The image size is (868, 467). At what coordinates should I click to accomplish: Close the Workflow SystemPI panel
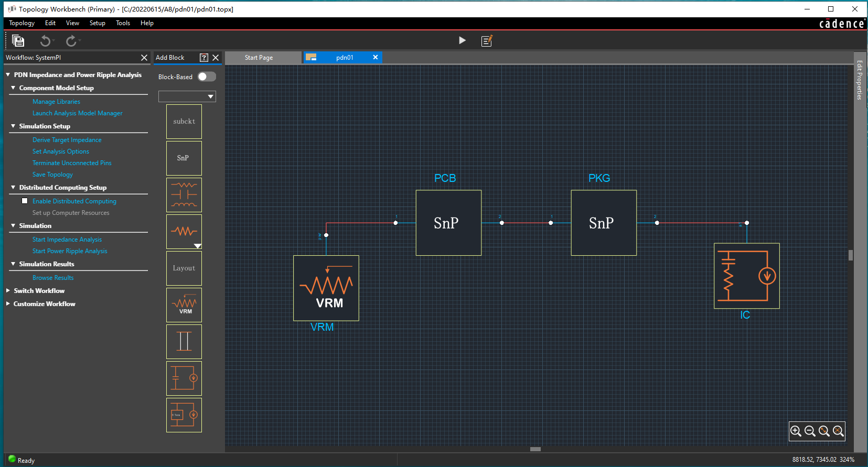click(144, 58)
